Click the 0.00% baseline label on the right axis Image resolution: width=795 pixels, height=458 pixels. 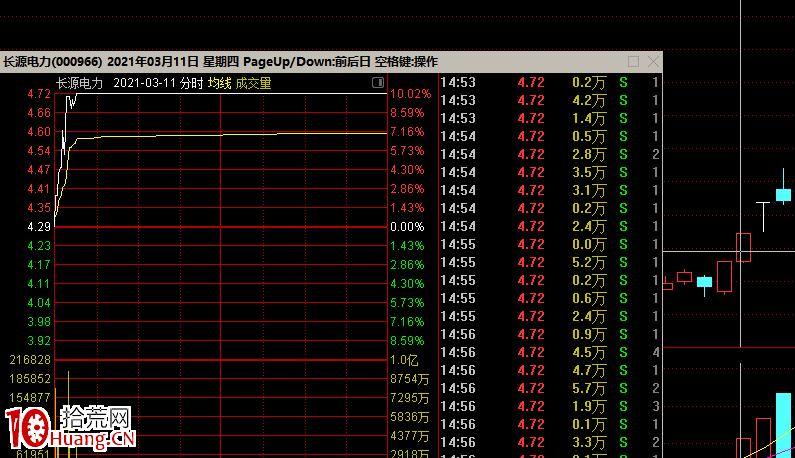point(407,227)
